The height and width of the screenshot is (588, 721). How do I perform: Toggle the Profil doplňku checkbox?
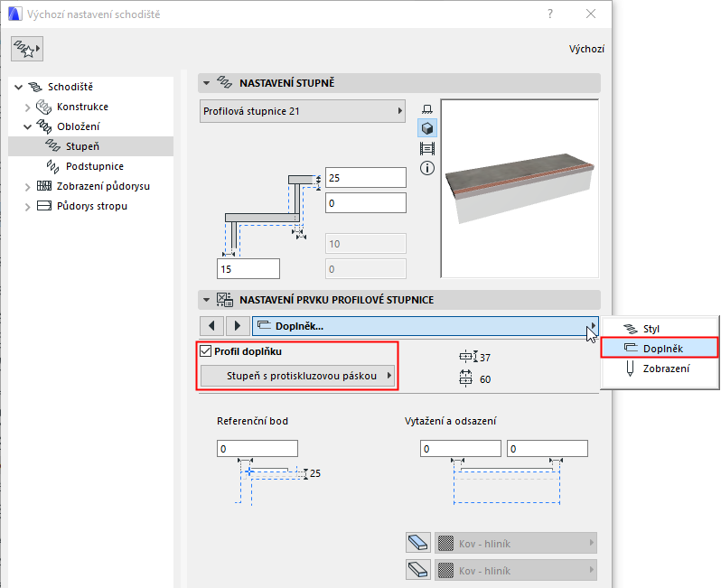pyautogui.click(x=205, y=351)
